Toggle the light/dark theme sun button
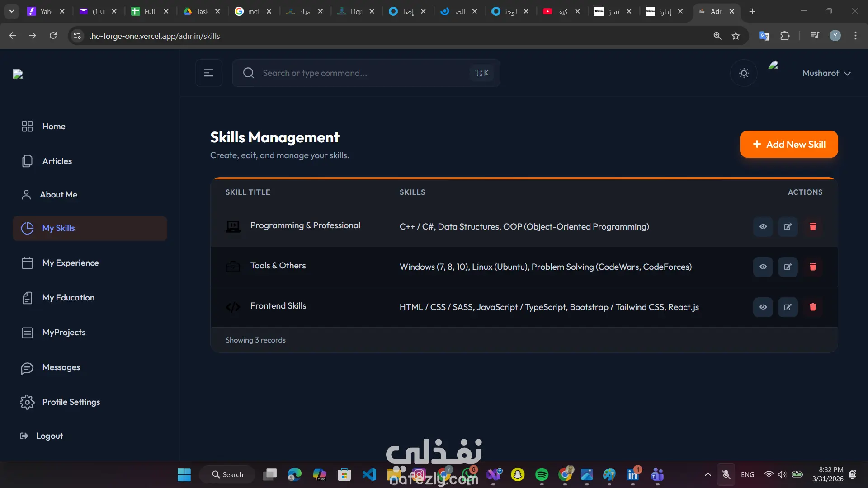The image size is (868, 488). (744, 73)
